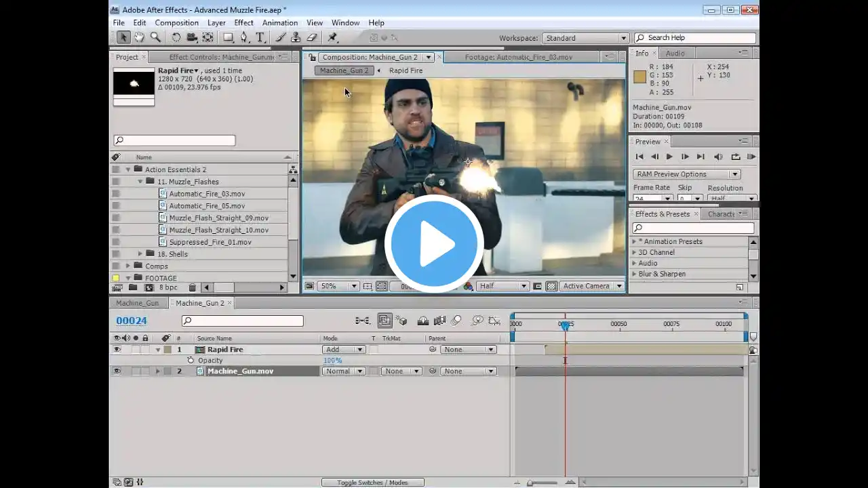Click the Pen tool icon
868x488 pixels.
tap(244, 38)
